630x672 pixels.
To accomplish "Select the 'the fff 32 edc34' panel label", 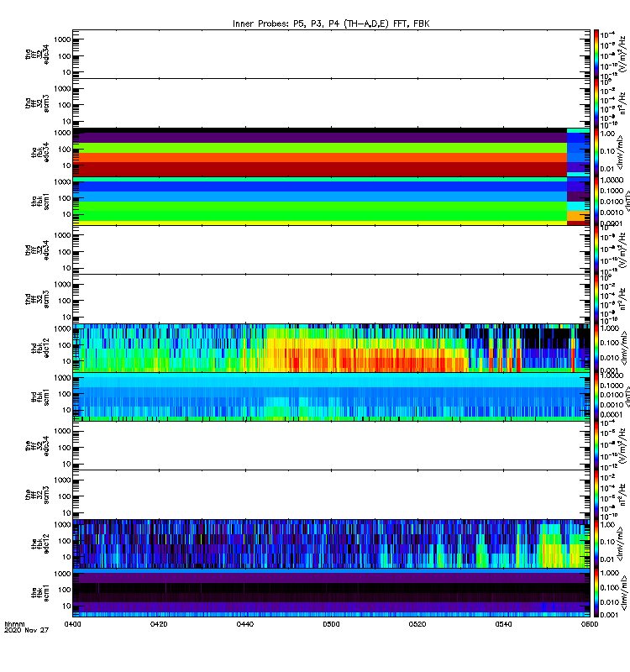I will pyautogui.click(x=37, y=446).
